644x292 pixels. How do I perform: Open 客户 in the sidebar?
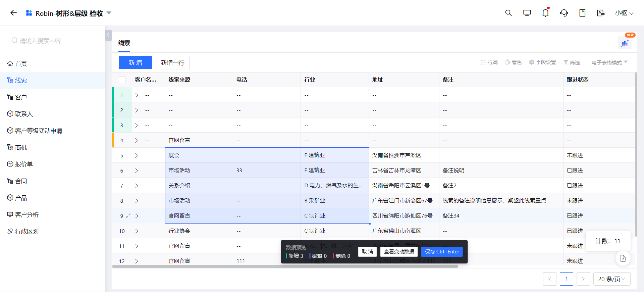tap(52, 97)
